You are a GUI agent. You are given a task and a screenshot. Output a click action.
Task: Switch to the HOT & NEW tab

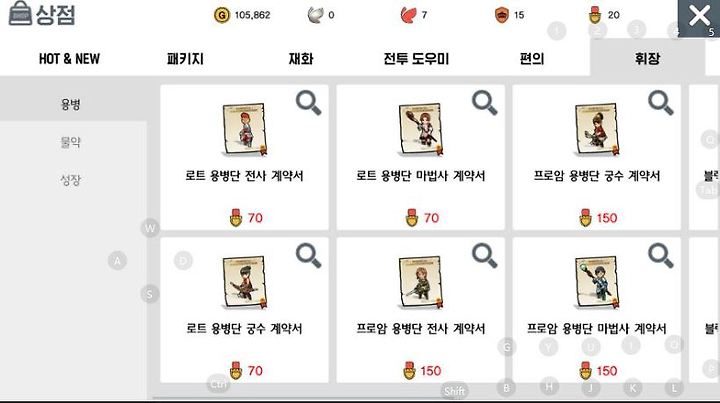pos(69,59)
